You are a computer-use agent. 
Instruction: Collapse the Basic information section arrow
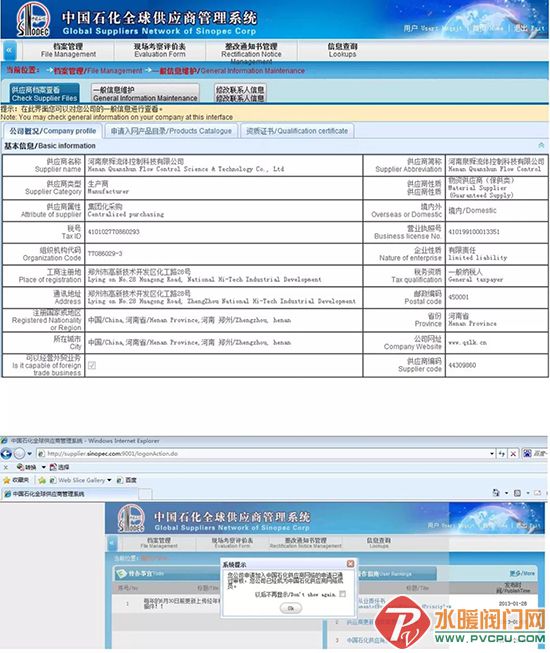tap(541, 145)
